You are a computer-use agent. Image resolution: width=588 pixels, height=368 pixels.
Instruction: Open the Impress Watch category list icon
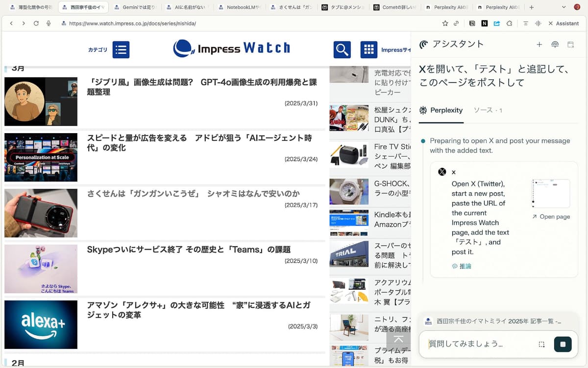(121, 49)
